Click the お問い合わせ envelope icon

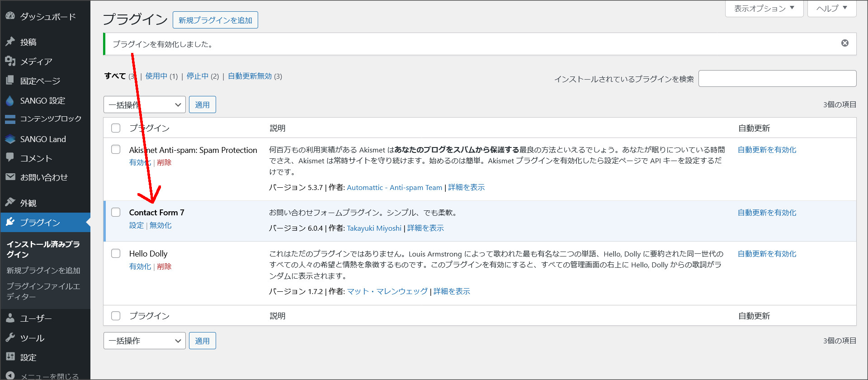click(10, 177)
